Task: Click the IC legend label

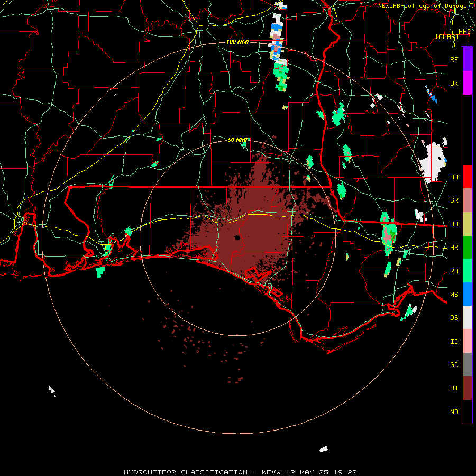Action: coord(454,342)
